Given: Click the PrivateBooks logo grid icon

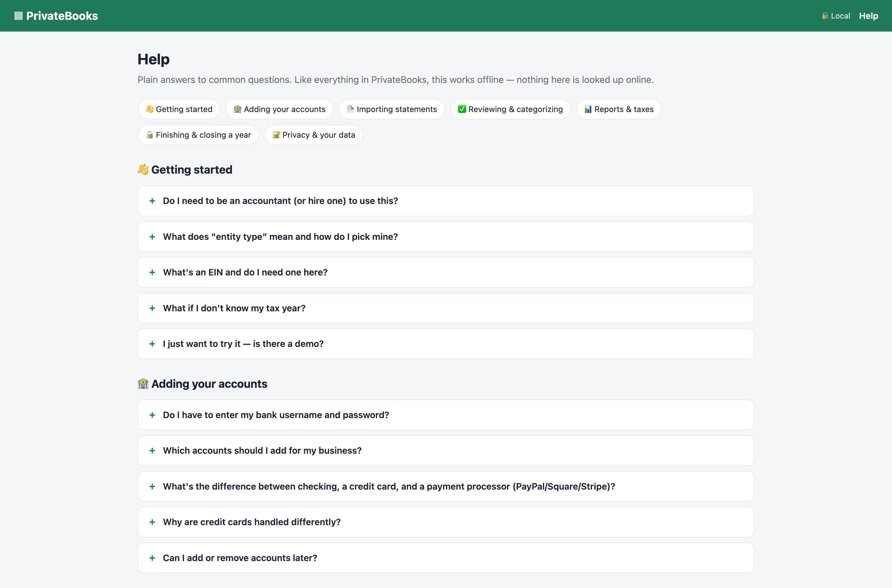Looking at the screenshot, I should pyautogui.click(x=18, y=16).
